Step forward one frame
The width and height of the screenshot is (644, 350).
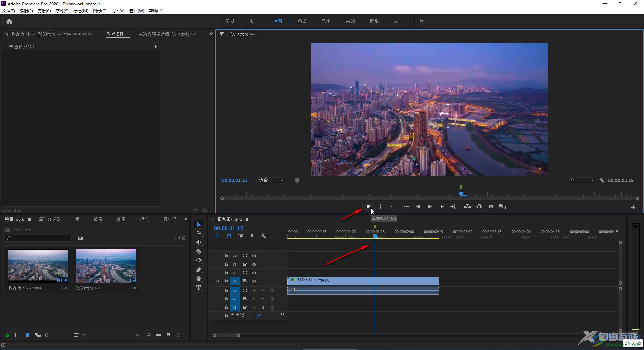[441, 207]
